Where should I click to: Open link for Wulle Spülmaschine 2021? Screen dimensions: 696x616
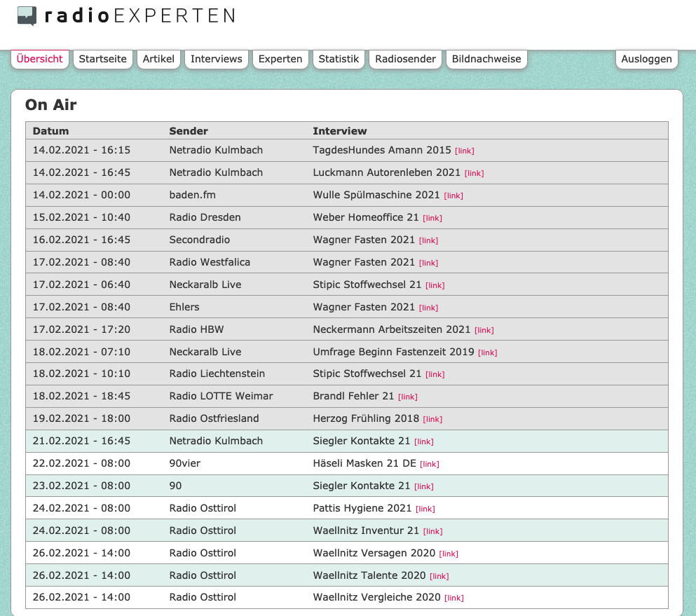point(453,196)
